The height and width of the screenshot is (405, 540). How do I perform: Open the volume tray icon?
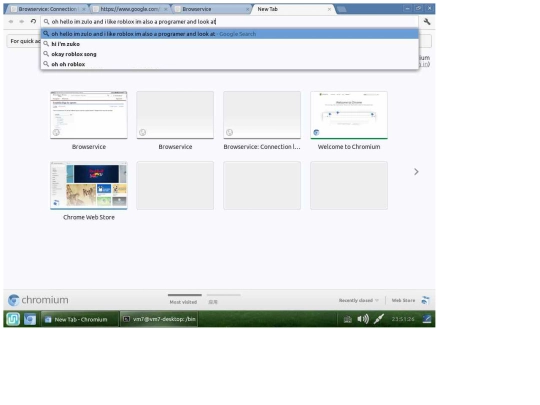[x=363, y=319]
